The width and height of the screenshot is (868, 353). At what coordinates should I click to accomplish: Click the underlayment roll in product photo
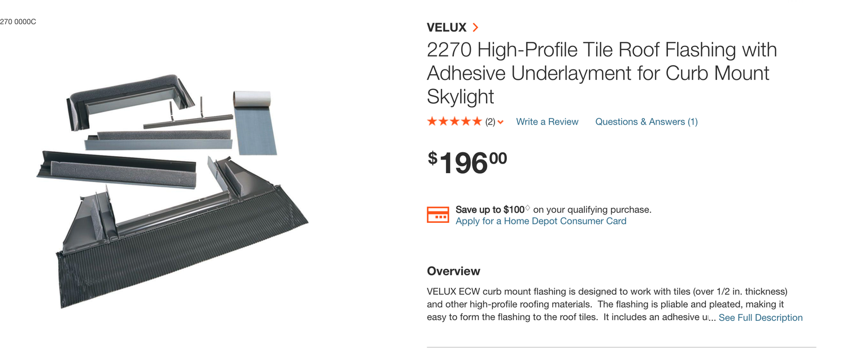[255, 122]
